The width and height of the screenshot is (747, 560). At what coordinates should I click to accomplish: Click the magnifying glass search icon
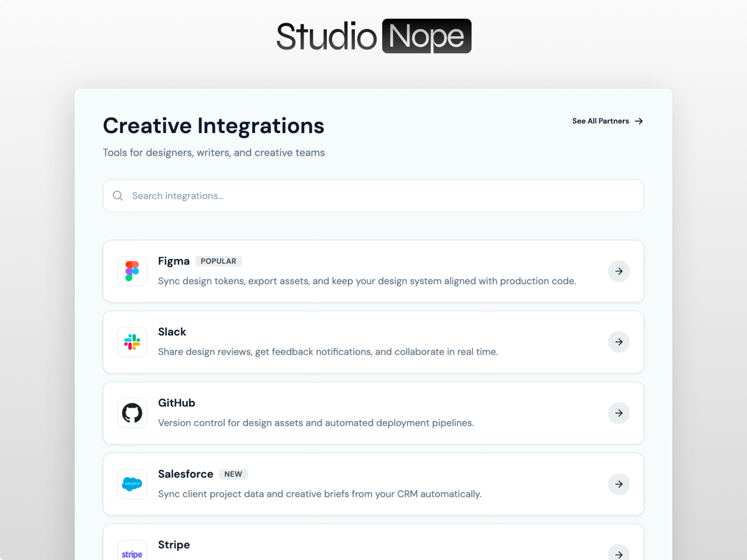pos(118,195)
